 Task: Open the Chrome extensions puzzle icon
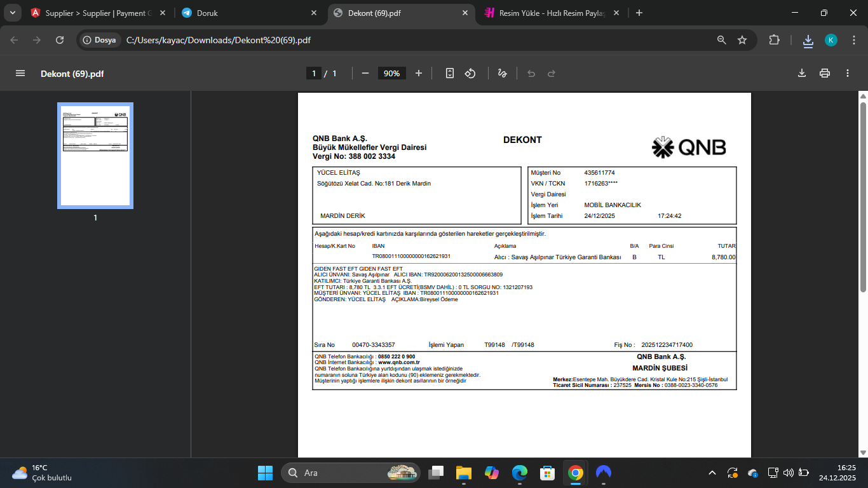pyautogui.click(x=774, y=40)
